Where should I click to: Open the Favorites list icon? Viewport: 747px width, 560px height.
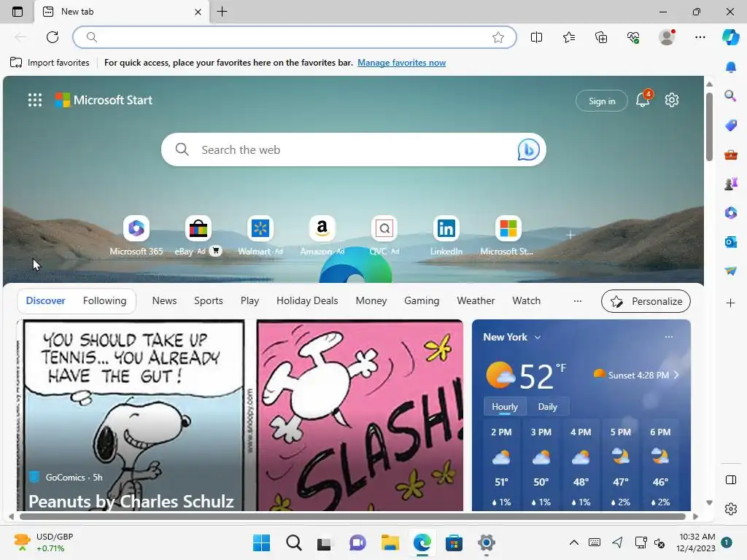tap(569, 37)
